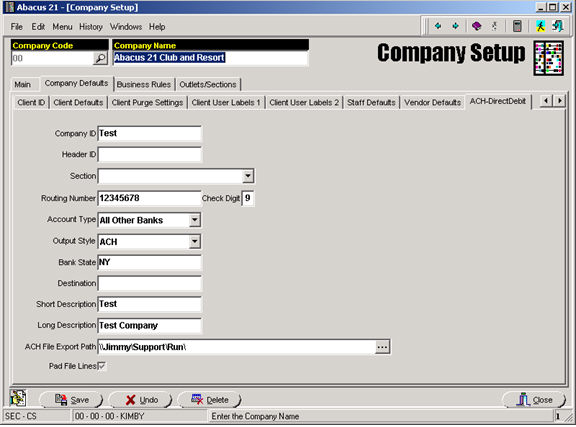This screenshot has height=427, width=576.
Task: Click the Undo button
Action: tap(140, 400)
